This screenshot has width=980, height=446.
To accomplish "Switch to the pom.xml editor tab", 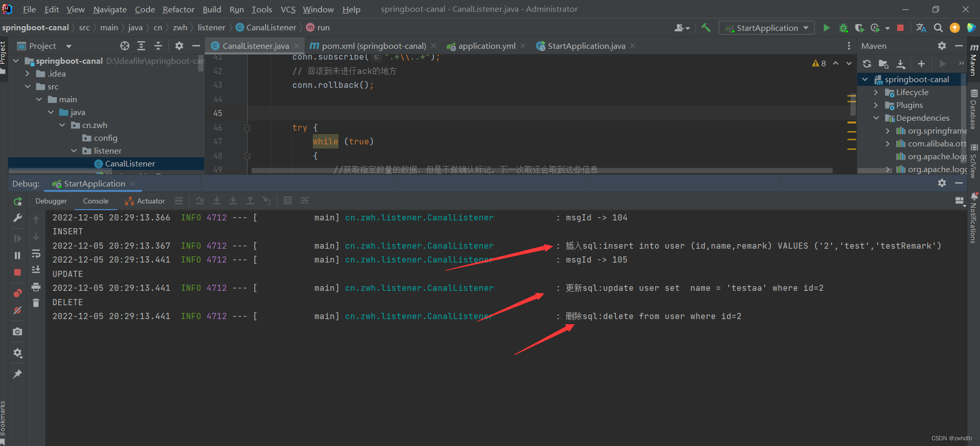I will [373, 46].
